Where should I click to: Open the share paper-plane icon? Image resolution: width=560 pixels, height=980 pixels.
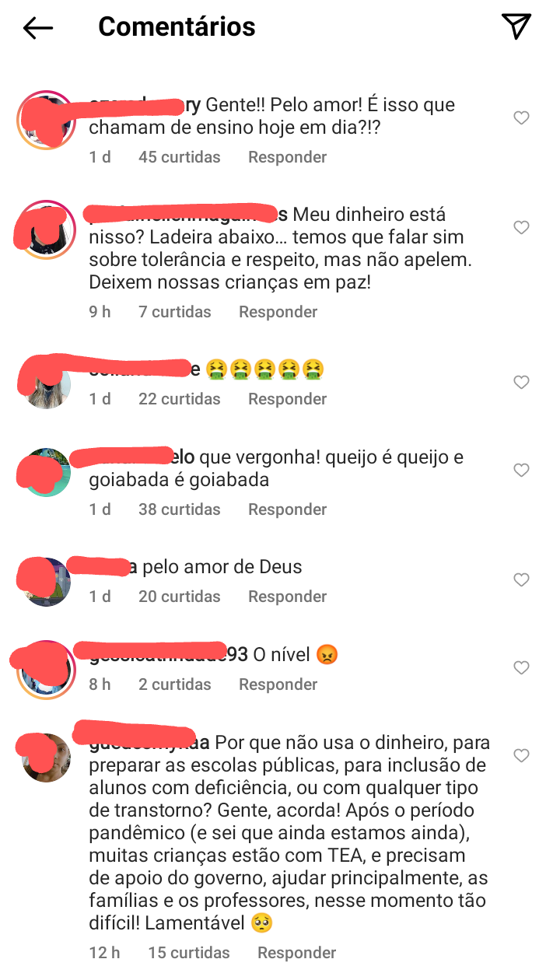(516, 26)
